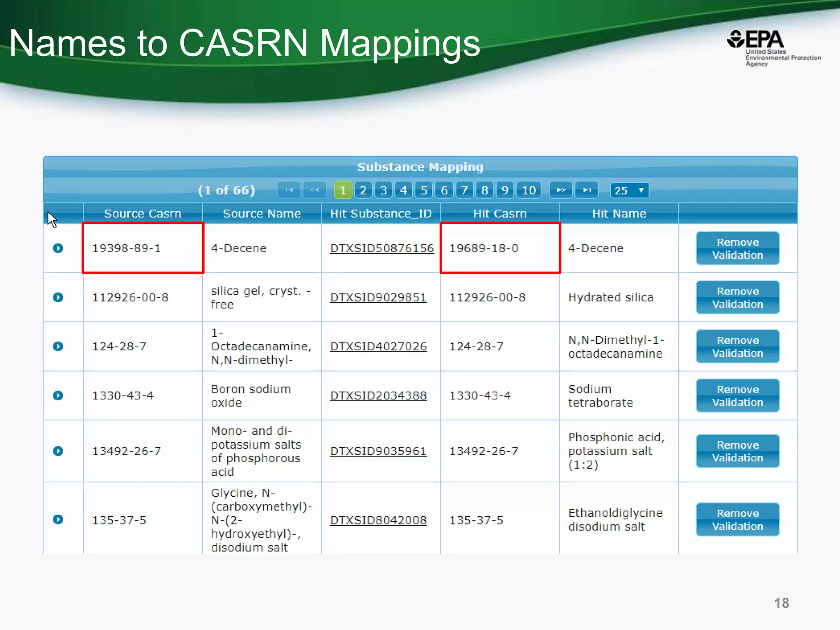Open the DTXSID2034388 substance link
Viewport: 840px width, 630px height.
coord(378,395)
